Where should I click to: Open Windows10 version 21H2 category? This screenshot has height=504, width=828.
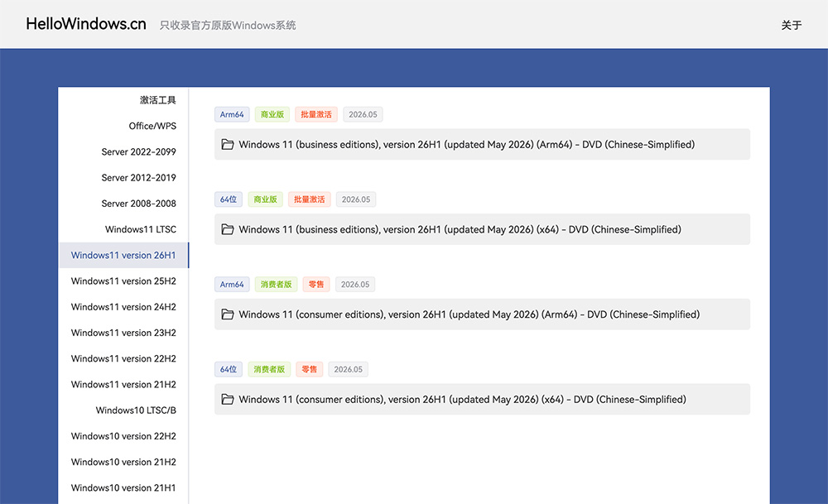tap(123, 462)
